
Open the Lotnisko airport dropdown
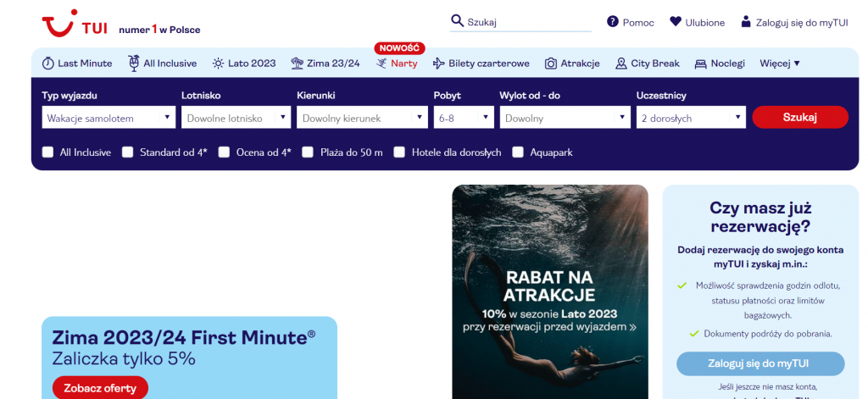coord(236,117)
